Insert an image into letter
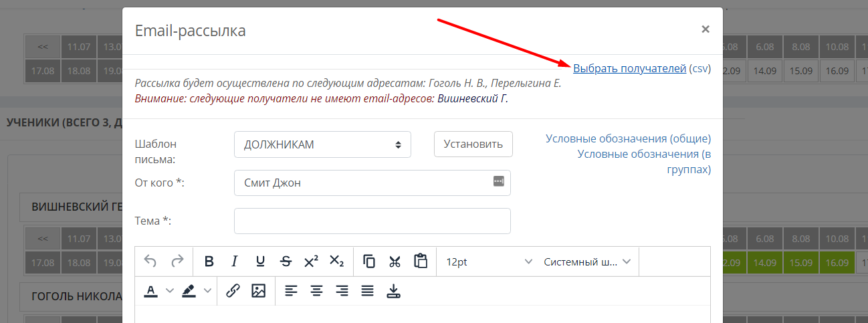Viewport: 868px width, 323px height. click(x=258, y=291)
